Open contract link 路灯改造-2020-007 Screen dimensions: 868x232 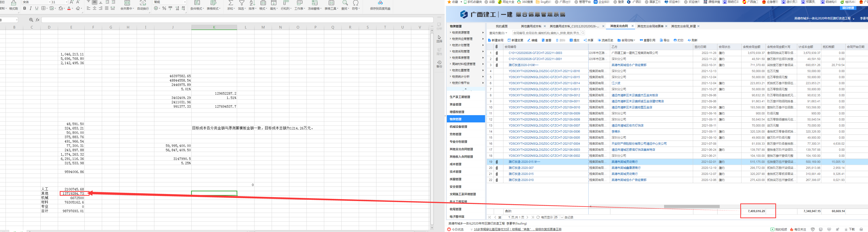click(521, 168)
